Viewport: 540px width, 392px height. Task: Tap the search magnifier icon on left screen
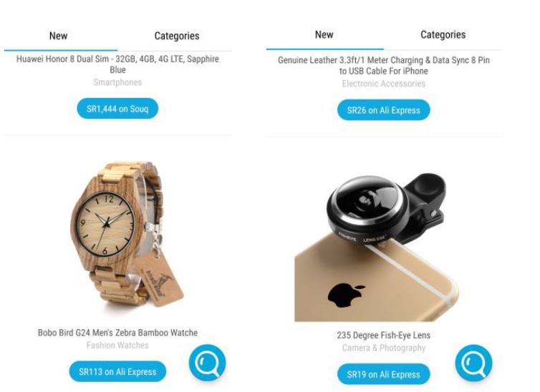207,363
